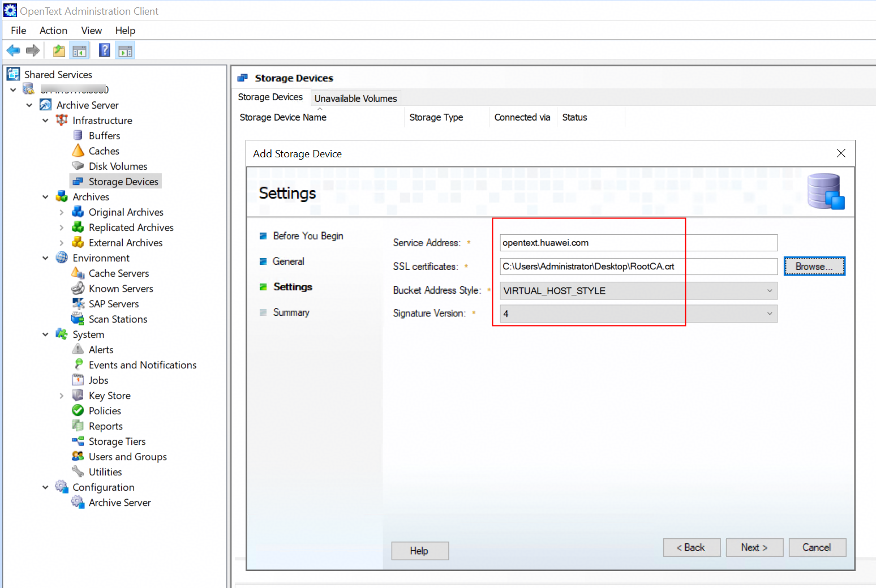Click the Storage Tiers icon
Image resolution: width=876 pixels, height=588 pixels.
78,441
